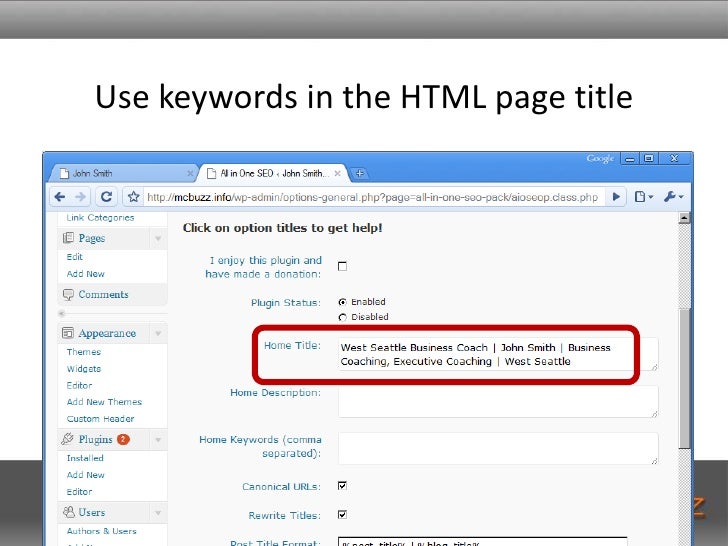Select the All in One SEO tab
The image size is (728, 546).
273,173
